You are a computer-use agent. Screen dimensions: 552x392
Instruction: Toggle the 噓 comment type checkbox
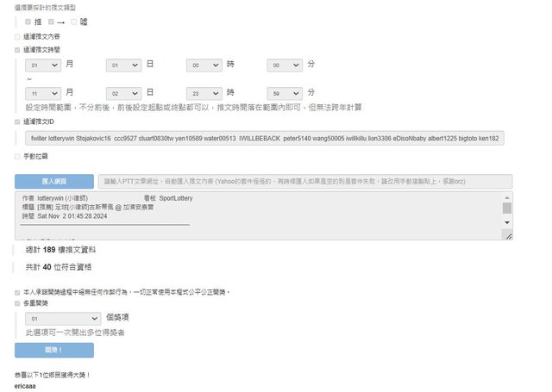[x=74, y=22]
